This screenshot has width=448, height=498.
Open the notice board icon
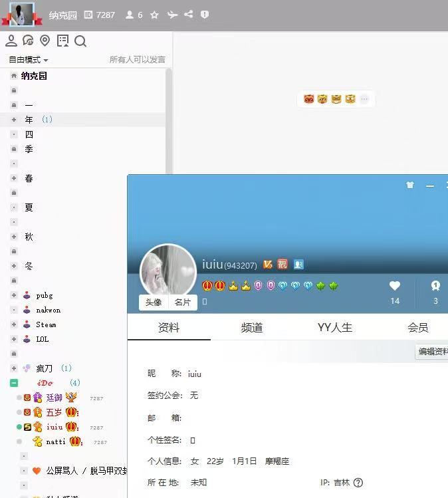tap(62, 41)
